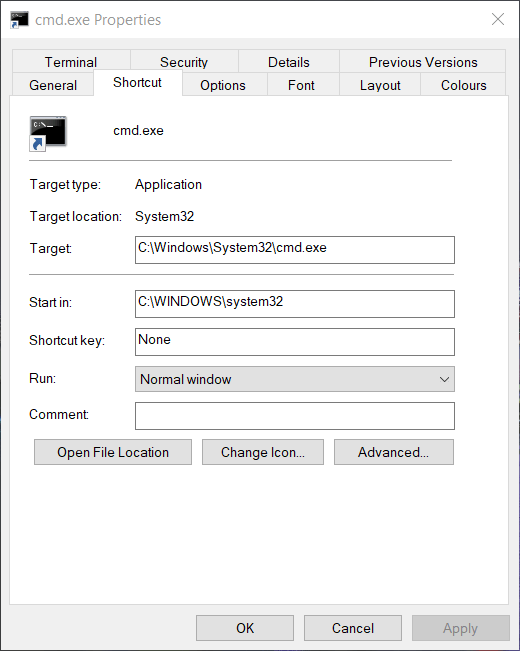Click into the Target path field

(x=295, y=250)
